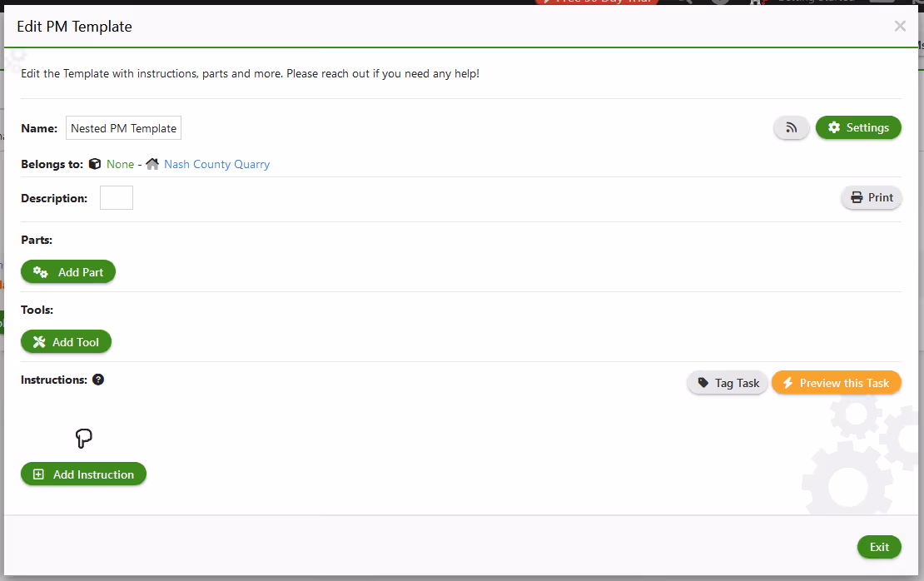Click the RSS feed icon button

click(x=791, y=128)
